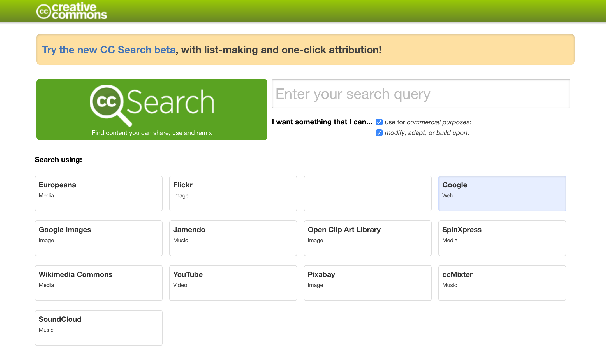Uncheck modify, adapt, or build upon
Screen dimensions: 606x364
pos(379,133)
